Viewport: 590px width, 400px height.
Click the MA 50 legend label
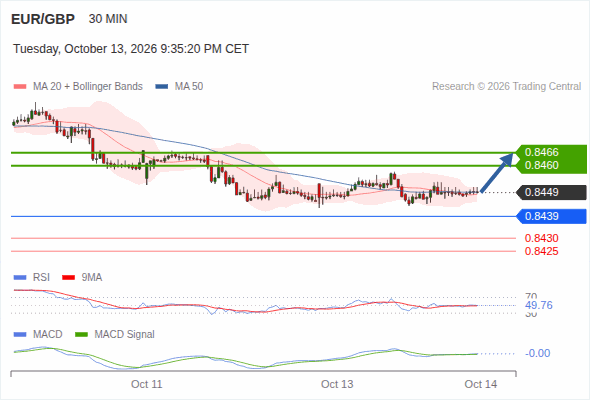189,87
